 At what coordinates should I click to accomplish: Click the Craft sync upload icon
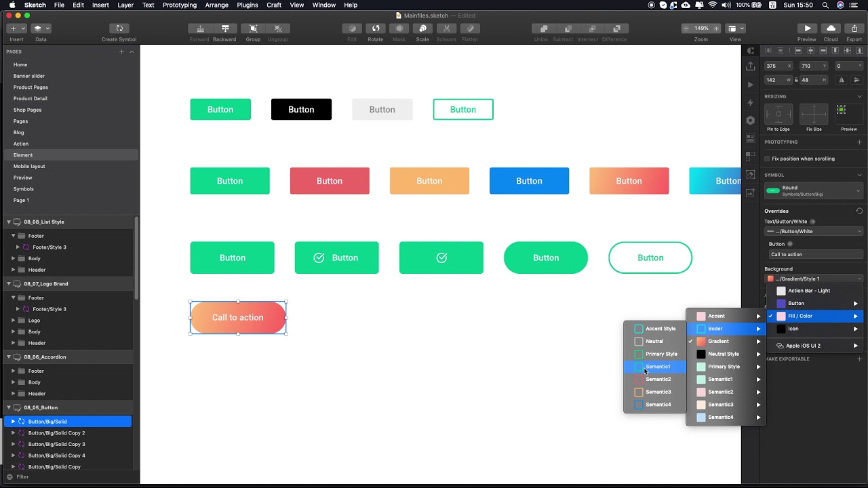click(x=750, y=66)
